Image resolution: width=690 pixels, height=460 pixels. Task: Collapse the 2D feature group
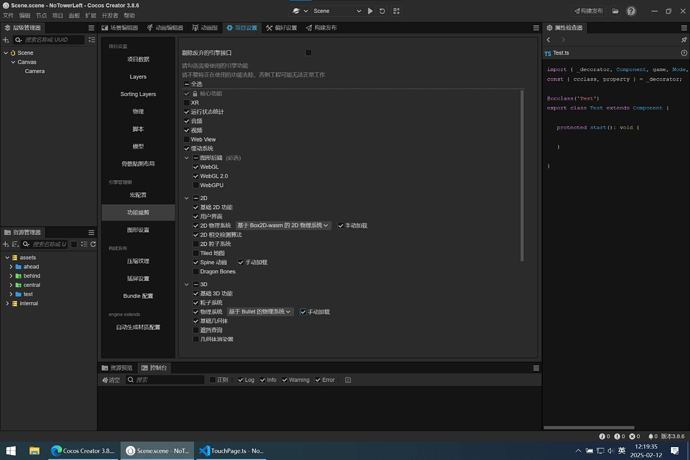coord(187,198)
